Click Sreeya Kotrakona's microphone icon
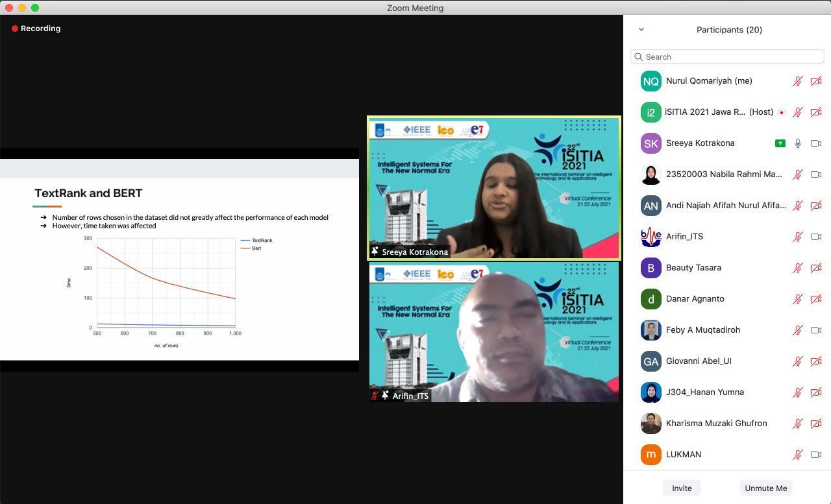The height and width of the screenshot is (504, 831). click(x=798, y=143)
